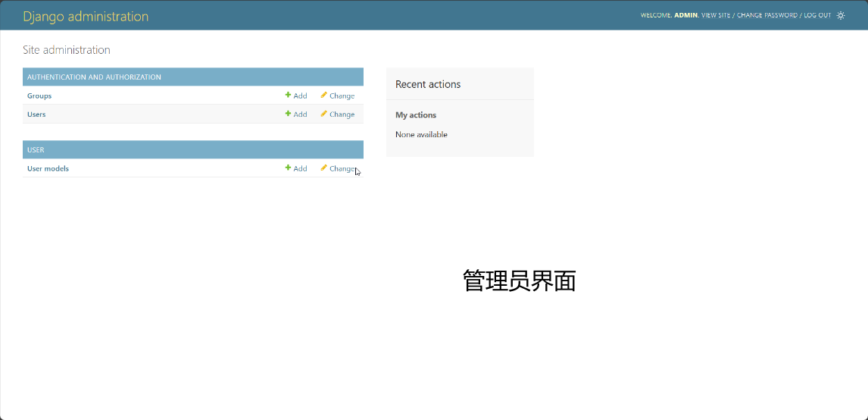Open the Groups model list

pyautogui.click(x=39, y=96)
